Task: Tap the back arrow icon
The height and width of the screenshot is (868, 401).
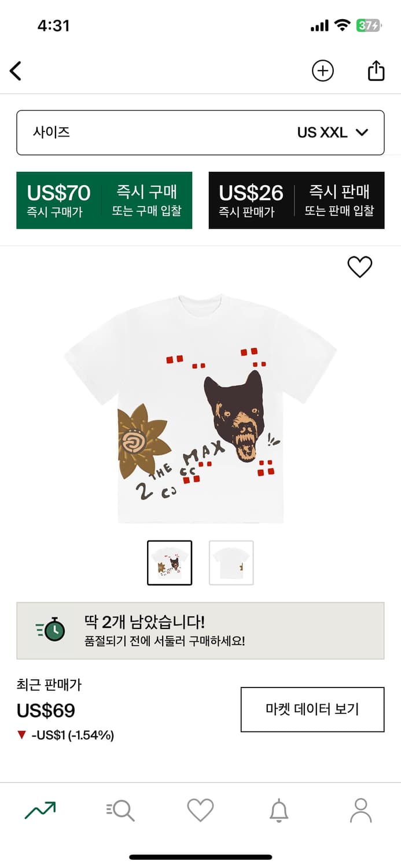Action: (x=16, y=71)
